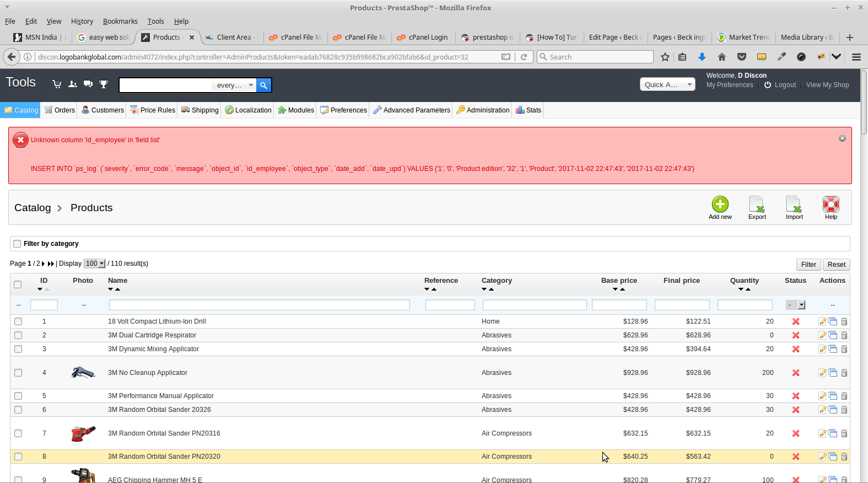Image resolution: width=868 pixels, height=483 pixels.
Task: Click the Import products icon
Action: coord(794,205)
